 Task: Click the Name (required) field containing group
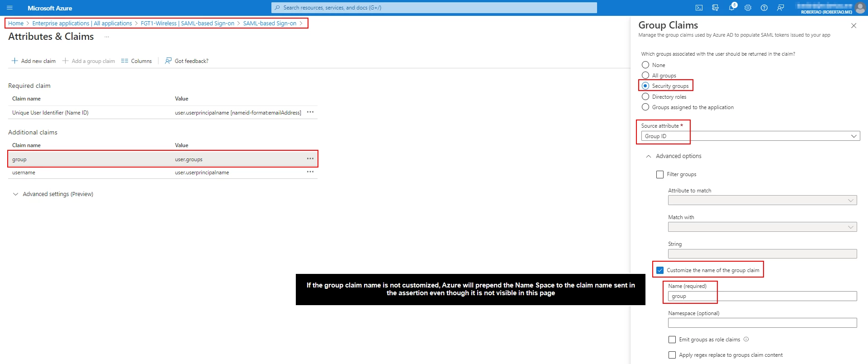[762, 296]
